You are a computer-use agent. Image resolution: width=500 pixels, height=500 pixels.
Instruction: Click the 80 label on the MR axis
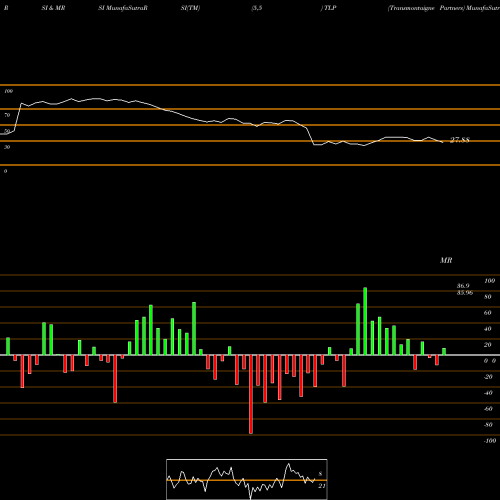pos(488,297)
